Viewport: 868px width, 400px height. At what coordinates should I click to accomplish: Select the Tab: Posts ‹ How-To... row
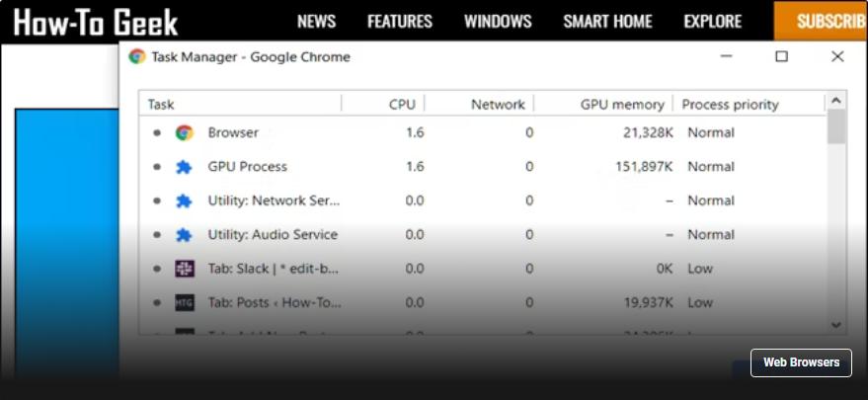point(483,302)
